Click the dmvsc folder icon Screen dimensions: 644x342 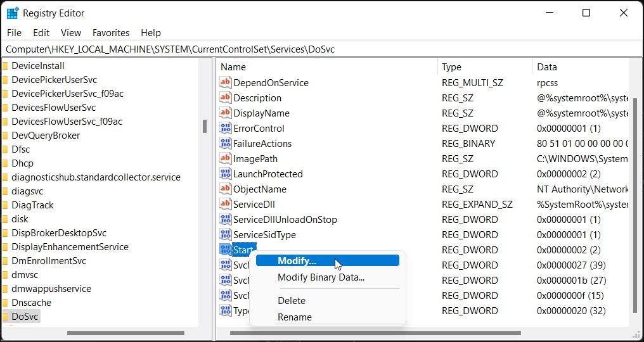click(5, 275)
